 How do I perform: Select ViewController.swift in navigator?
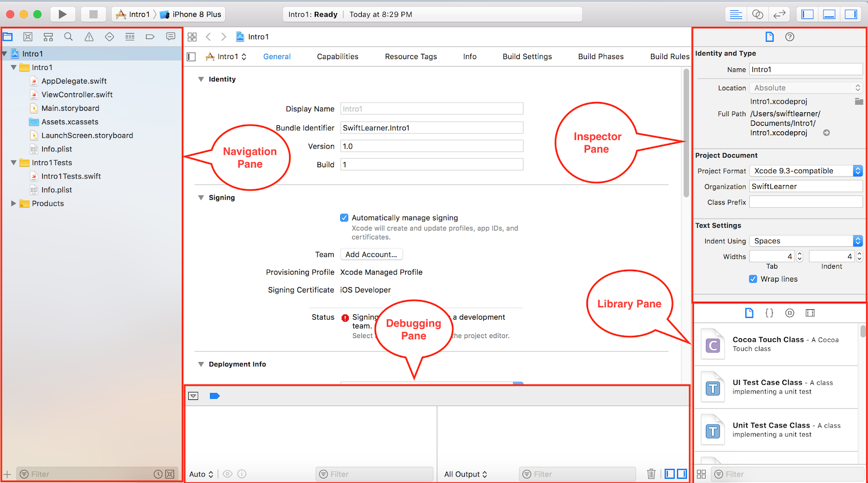pyautogui.click(x=77, y=94)
